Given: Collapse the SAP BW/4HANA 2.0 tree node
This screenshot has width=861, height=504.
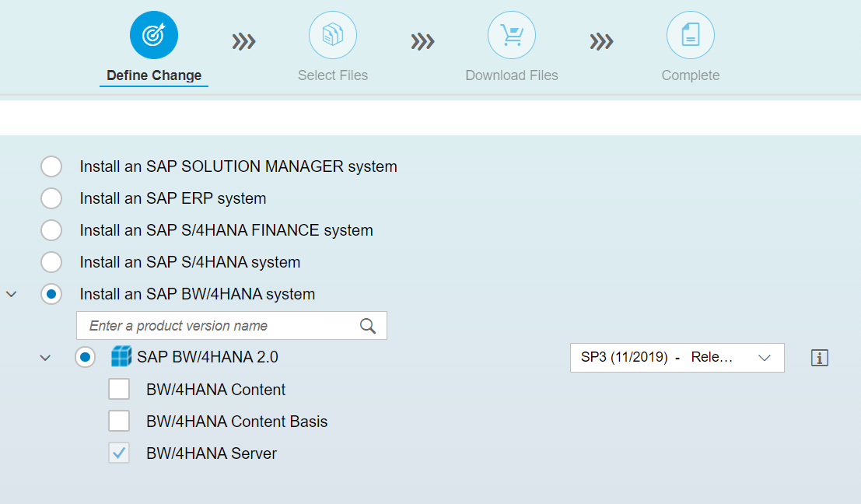Looking at the screenshot, I should (x=46, y=358).
